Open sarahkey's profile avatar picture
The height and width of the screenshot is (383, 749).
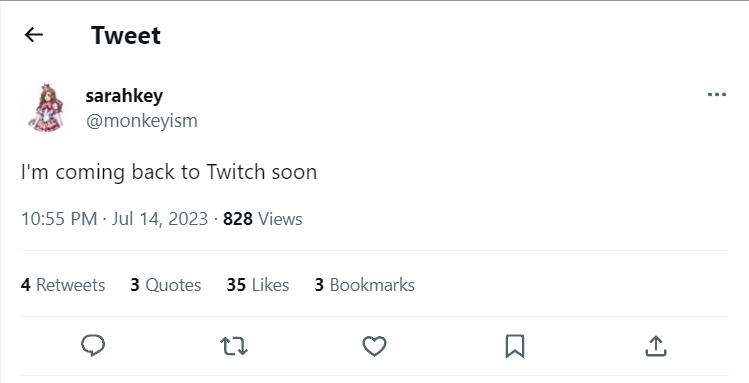[46, 107]
